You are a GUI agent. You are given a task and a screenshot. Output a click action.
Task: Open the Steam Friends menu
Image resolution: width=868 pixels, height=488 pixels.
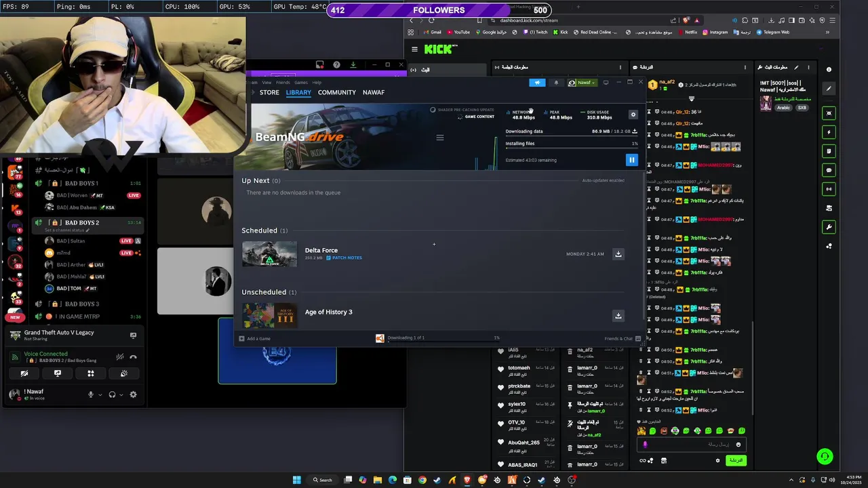point(283,83)
